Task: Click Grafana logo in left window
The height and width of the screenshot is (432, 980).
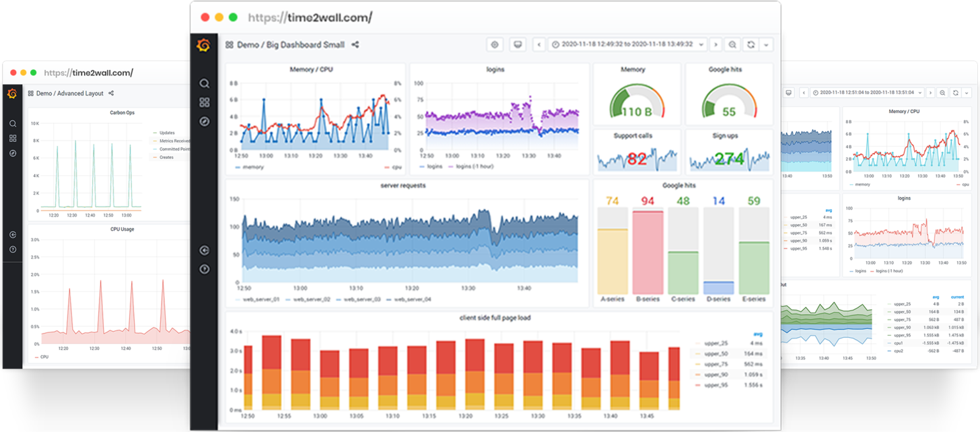Action: [12, 94]
